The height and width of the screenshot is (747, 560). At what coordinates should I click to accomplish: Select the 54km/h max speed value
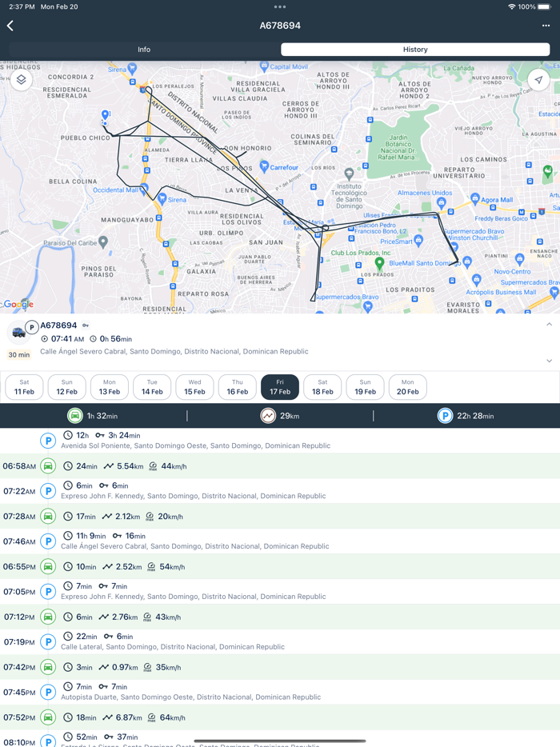click(x=172, y=567)
